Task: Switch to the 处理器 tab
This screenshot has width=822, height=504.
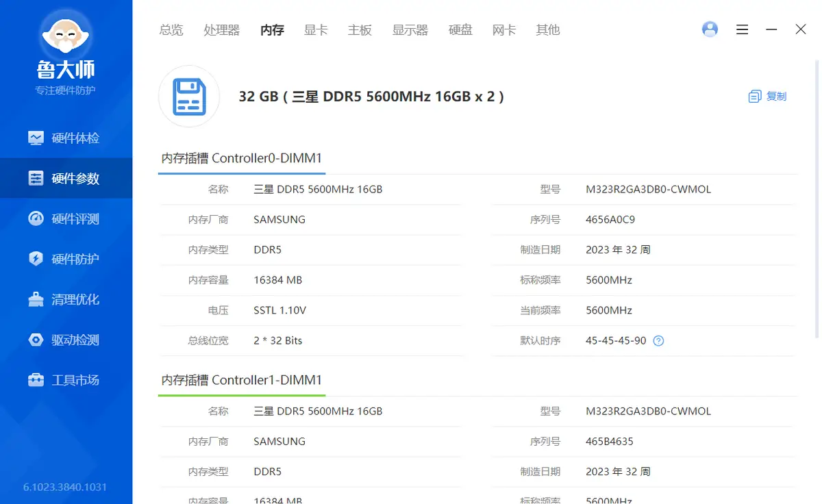Action: [222, 29]
